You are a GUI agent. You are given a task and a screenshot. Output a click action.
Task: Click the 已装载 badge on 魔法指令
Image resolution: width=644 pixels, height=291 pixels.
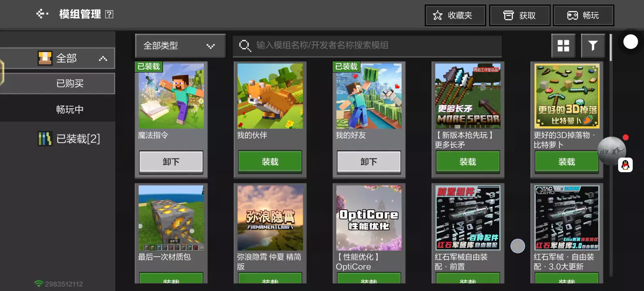pos(149,67)
